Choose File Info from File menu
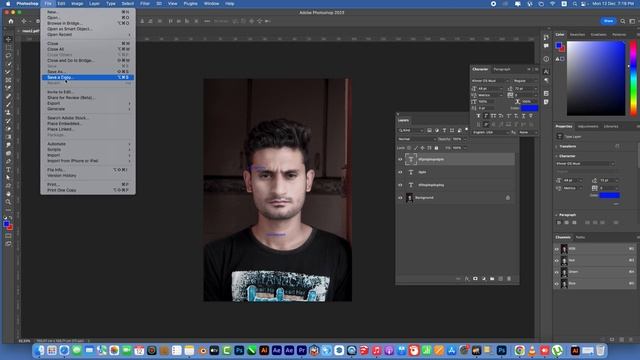Image resolution: width=640 pixels, height=360 pixels. [x=88, y=170]
